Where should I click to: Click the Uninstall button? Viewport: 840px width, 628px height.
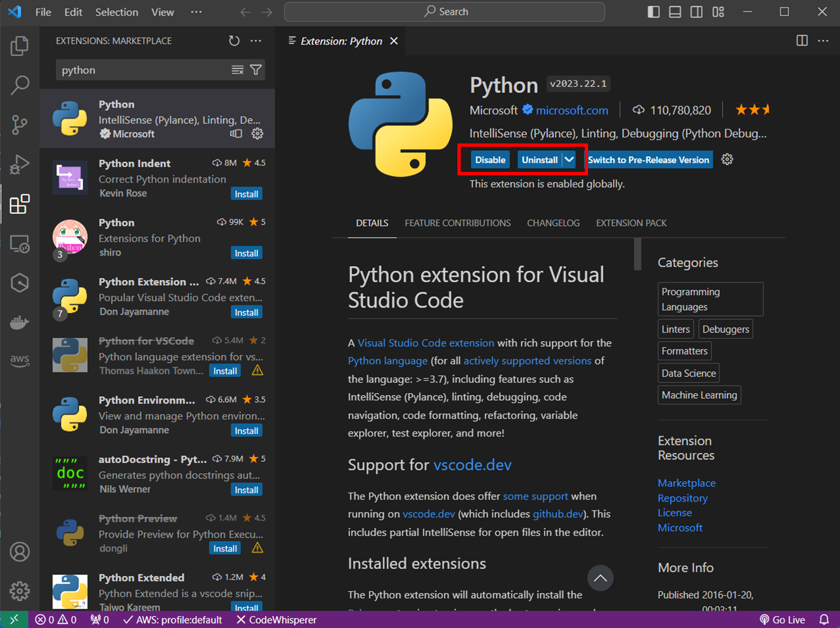tap(540, 160)
